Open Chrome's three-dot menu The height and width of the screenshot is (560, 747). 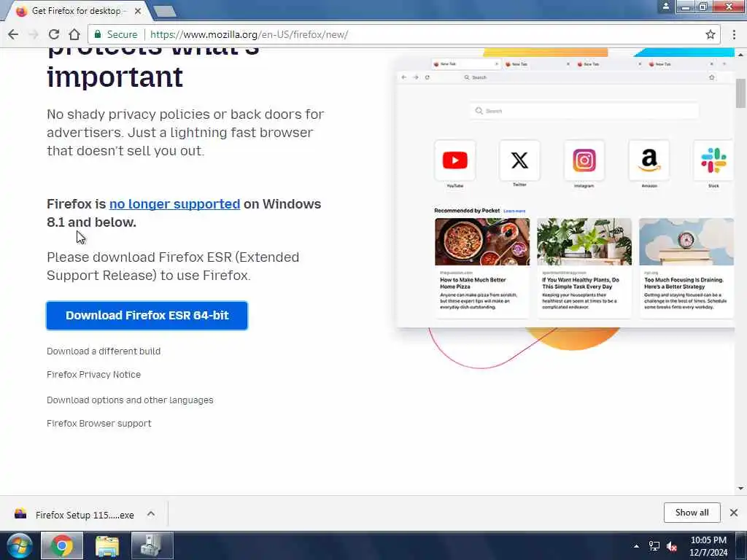[734, 34]
